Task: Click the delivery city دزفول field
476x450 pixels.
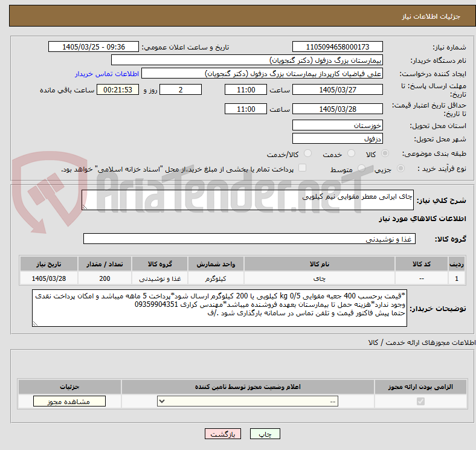Action: 337,138
